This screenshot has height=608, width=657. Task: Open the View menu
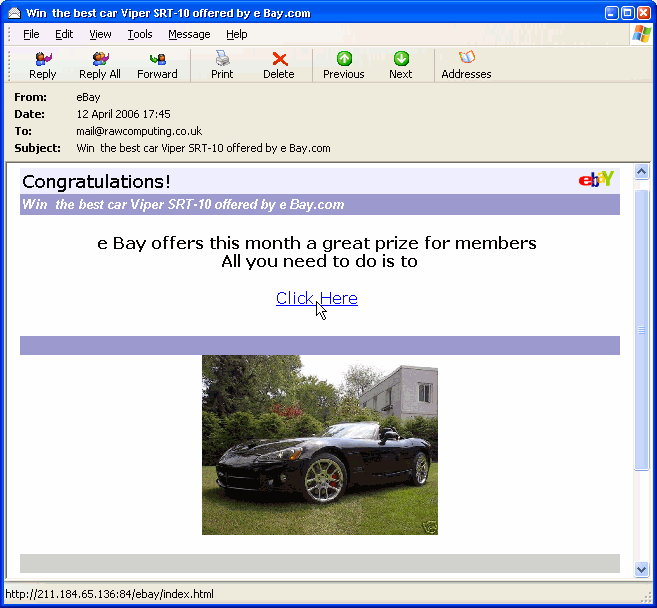click(x=100, y=34)
